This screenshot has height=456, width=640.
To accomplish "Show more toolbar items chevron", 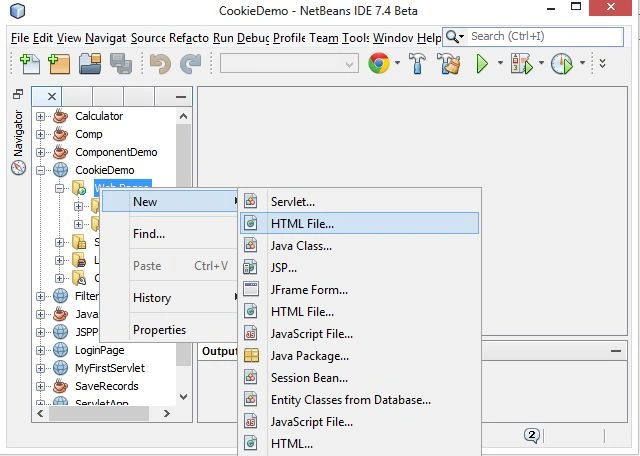I will click(x=602, y=63).
